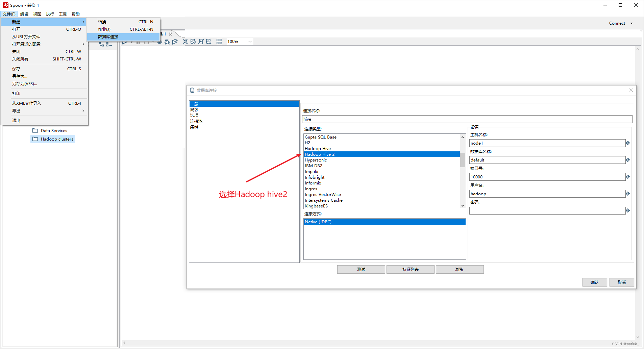Screen dimensions: 644x349
Task: Select 连接池 in the dialog category list
Action: click(244, 121)
